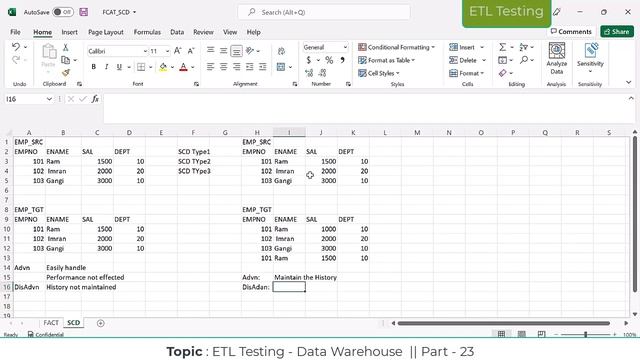Toggle Middle Align
This screenshot has width=640, height=360.
pos(223,51)
